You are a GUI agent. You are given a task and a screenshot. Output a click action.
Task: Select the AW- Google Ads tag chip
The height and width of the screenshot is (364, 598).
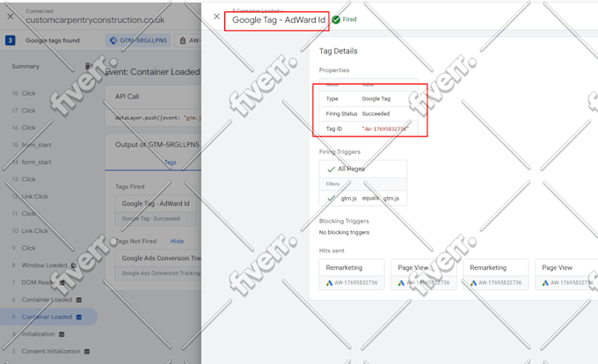tap(189, 40)
